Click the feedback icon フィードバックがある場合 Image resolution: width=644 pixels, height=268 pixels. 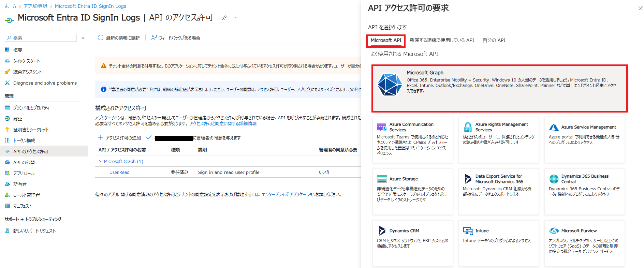coord(154,38)
